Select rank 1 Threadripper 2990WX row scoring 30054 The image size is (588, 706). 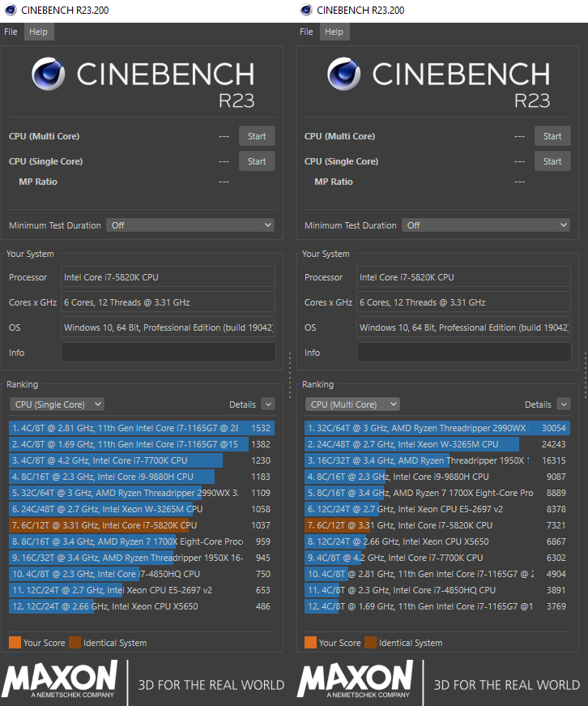point(437,428)
